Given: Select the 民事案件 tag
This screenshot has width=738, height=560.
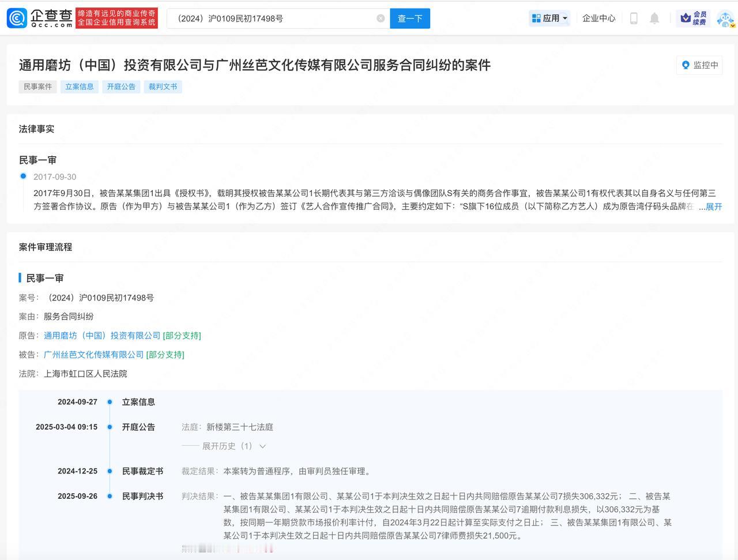Looking at the screenshot, I should (x=38, y=87).
